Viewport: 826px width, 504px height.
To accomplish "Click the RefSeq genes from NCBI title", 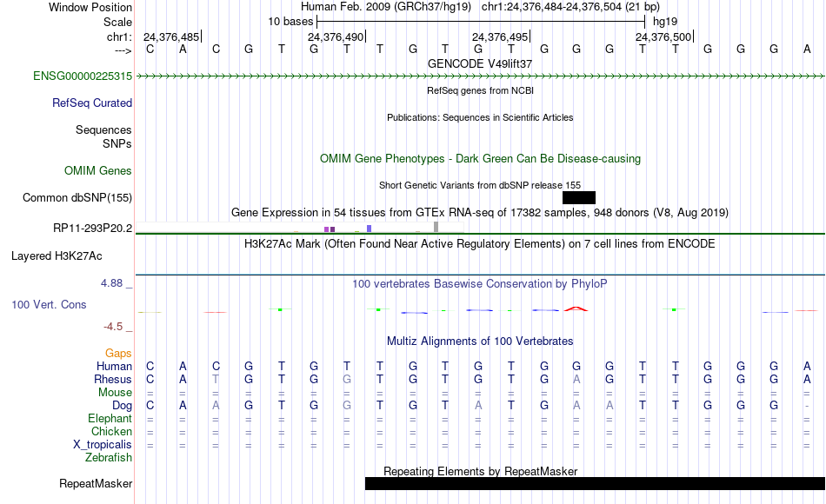I will tap(480, 90).
